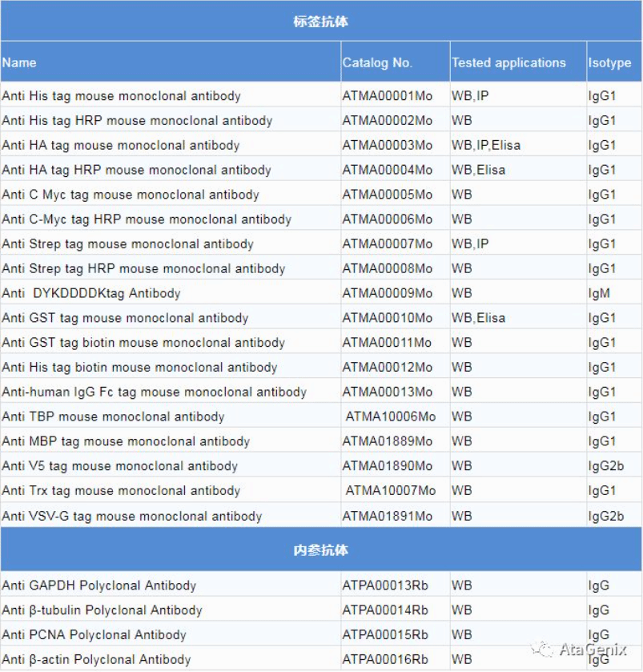Click 'Anti His tag HRP mouse monoclonal antibody'
The width and height of the screenshot is (643, 672).
point(137,120)
